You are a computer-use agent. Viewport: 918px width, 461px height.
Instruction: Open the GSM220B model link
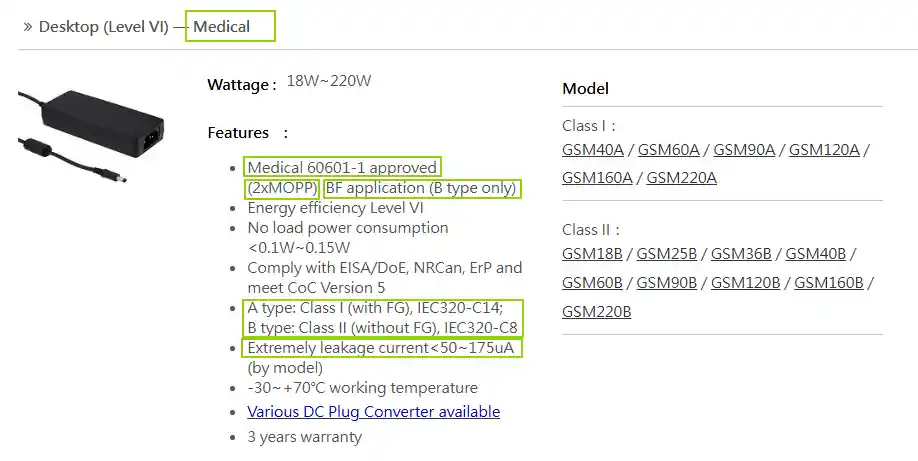click(x=597, y=312)
